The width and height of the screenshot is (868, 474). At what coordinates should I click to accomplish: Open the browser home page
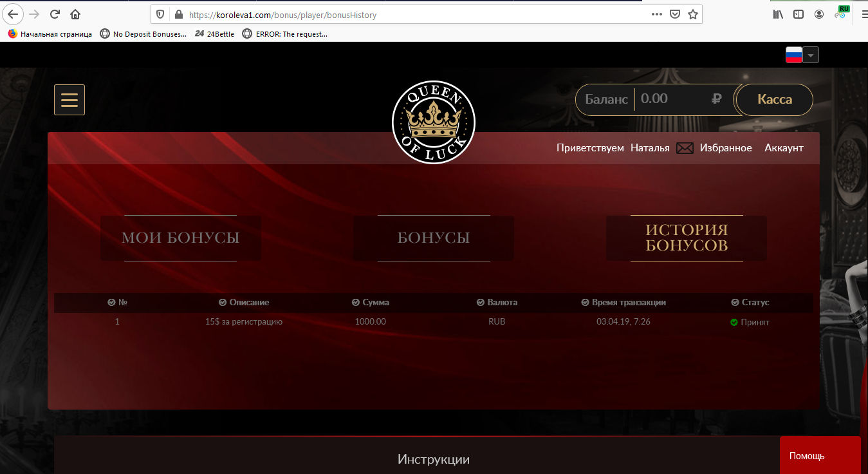pyautogui.click(x=75, y=14)
